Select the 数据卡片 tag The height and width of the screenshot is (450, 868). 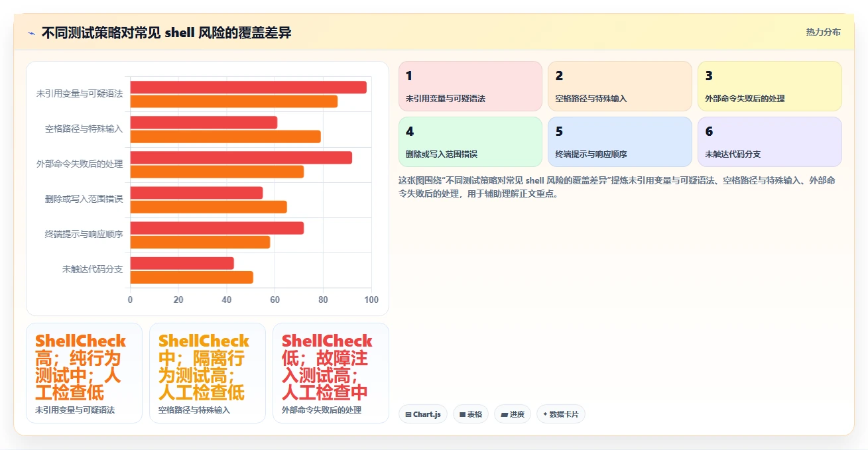click(x=561, y=414)
